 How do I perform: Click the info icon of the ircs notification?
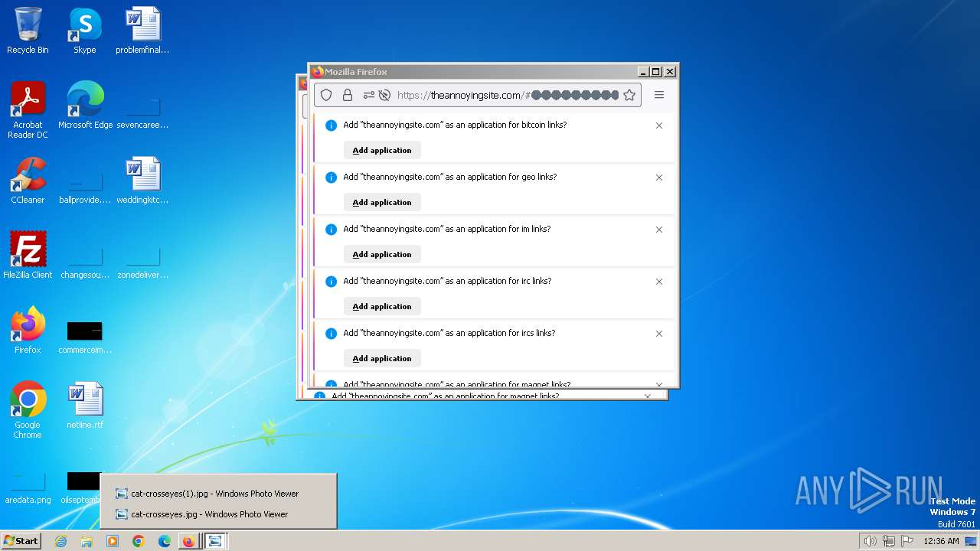pos(331,334)
